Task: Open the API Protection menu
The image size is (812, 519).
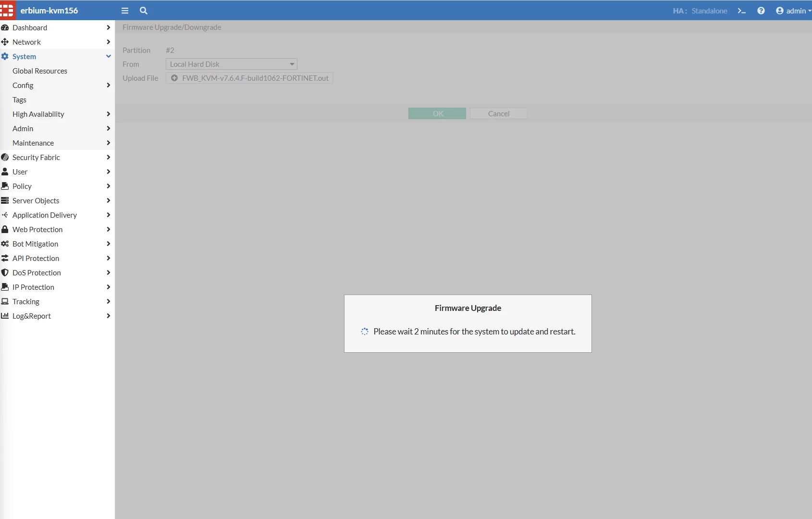Action: [57, 258]
